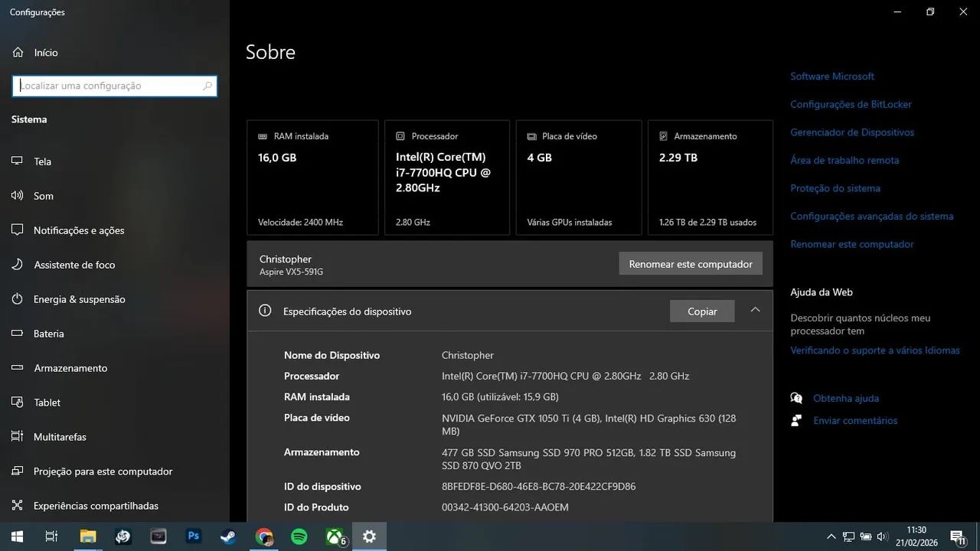Open Task View from the taskbar
Viewport: 980px width, 551px height.
coord(51,536)
